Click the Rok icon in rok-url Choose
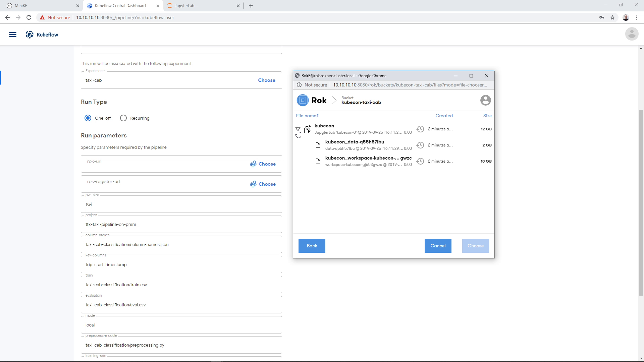644x362 pixels. click(x=253, y=164)
